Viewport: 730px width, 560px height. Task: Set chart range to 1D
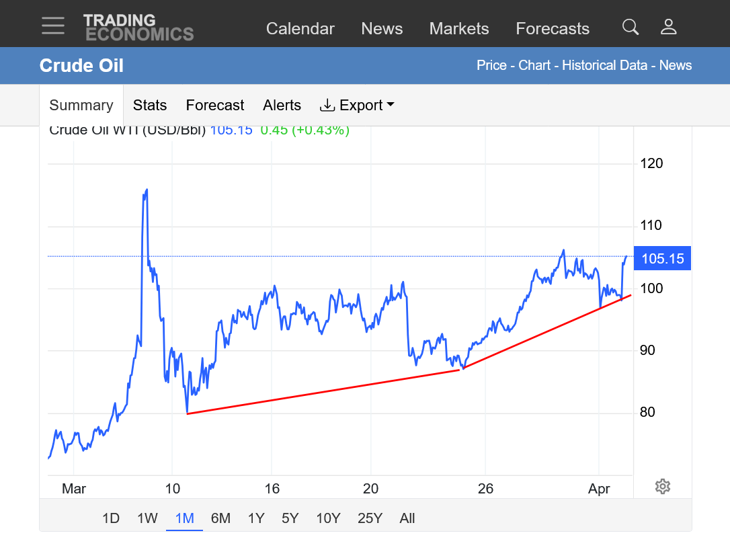(x=111, y=518)
